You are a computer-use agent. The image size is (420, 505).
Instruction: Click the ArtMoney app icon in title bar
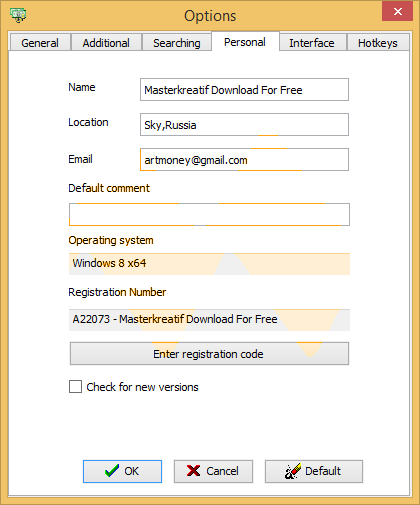18,15
